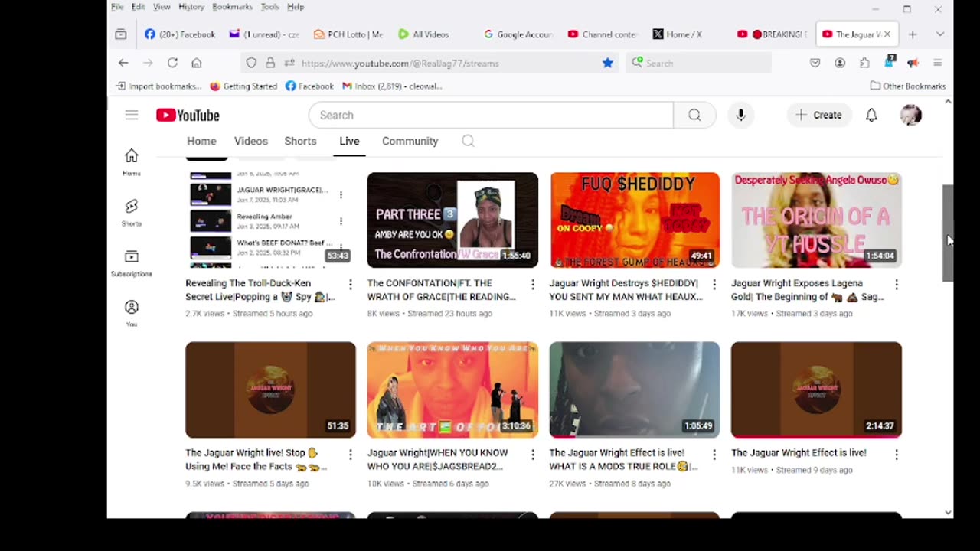Open the PART THREE Confrontation thumbnail
The width and height of the screenshot is (980, 551).
[452, 220]
